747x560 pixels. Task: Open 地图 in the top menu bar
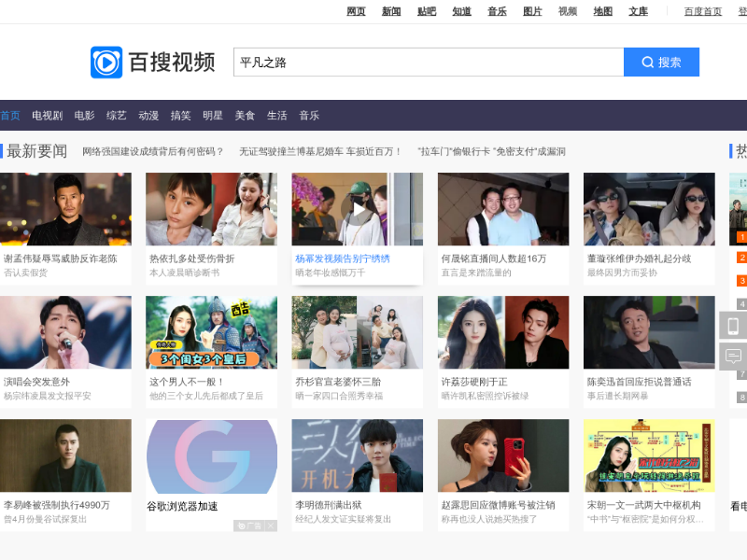pyautogui.click(x=603, y=11)
